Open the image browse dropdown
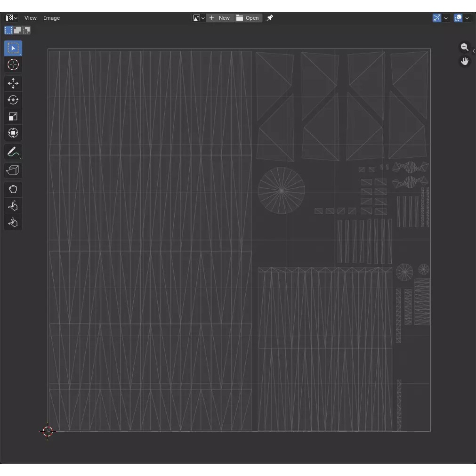The height and width of the screenshot is (476, 476). (199, 18)
